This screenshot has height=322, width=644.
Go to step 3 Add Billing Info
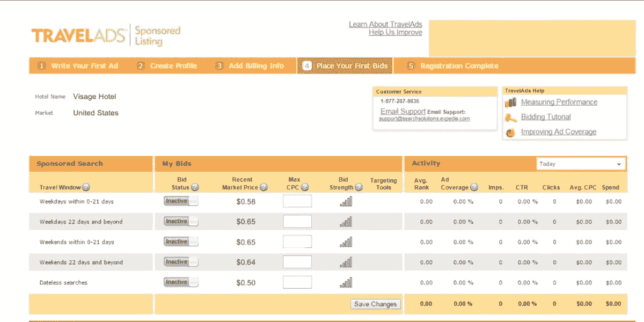click(249, 66)
